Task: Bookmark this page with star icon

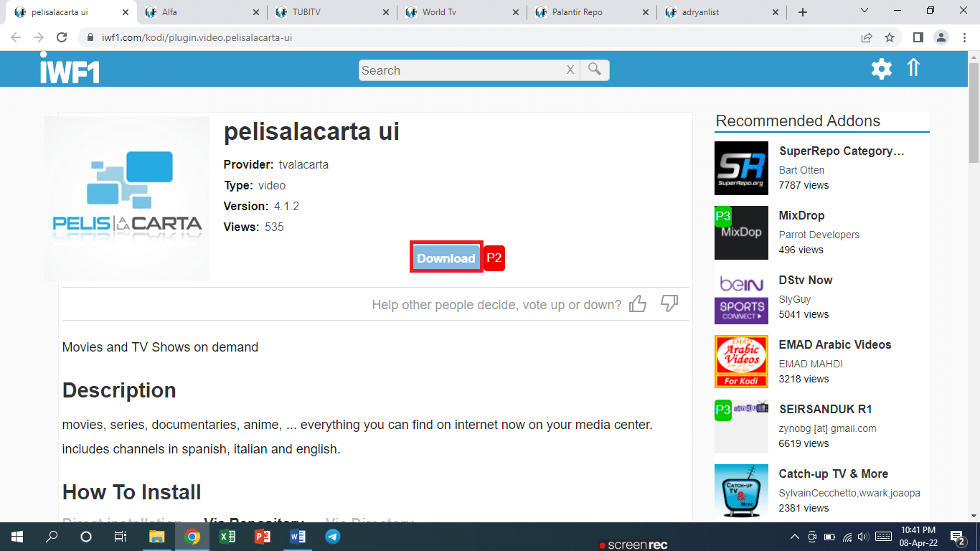Action: coord(890,37)
